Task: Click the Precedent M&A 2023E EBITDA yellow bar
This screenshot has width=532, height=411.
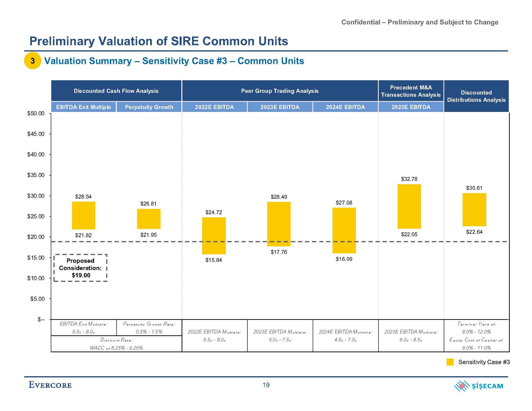Action: click(x=409, y=206)
